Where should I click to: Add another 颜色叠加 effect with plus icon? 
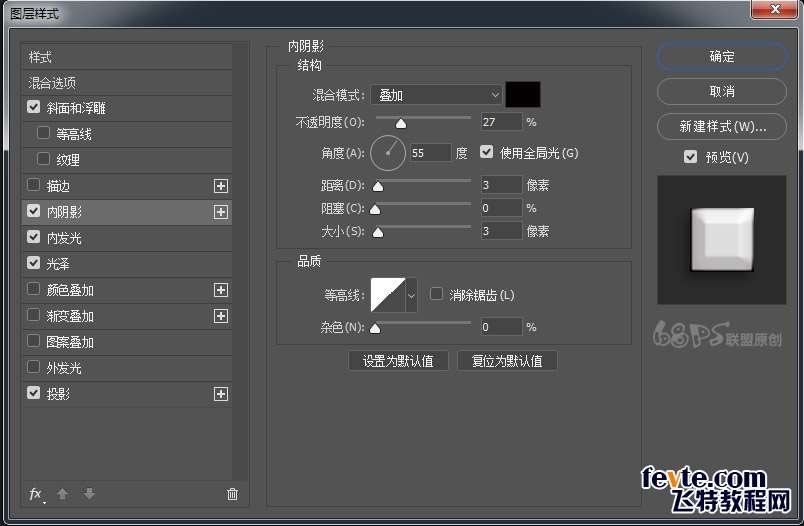pyautogui.click(x=220, y=290)
